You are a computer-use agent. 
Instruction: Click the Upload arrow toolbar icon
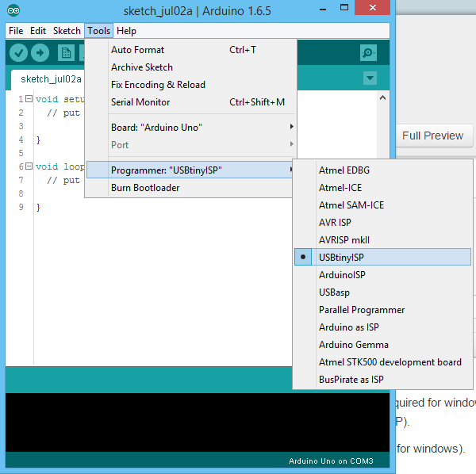(40, 53)
